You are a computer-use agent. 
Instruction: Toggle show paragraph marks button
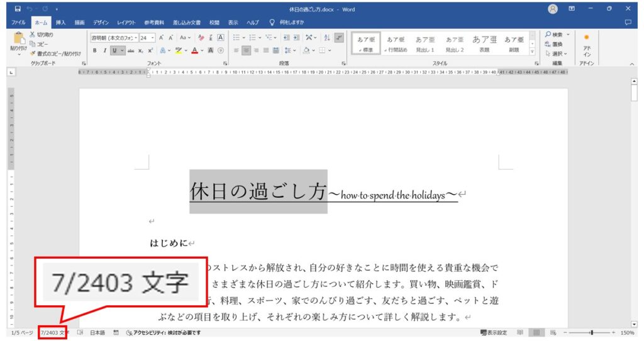[339, 38]
